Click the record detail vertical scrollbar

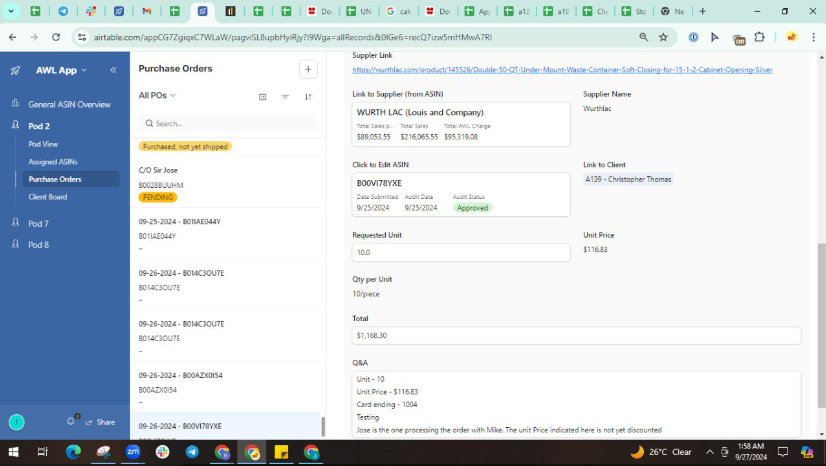point(821,325)
